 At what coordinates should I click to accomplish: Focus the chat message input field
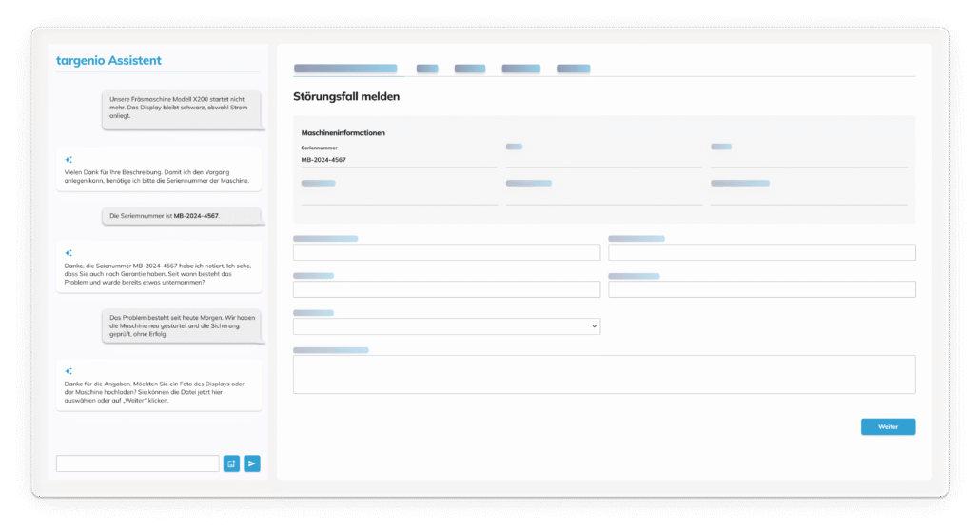137,463
